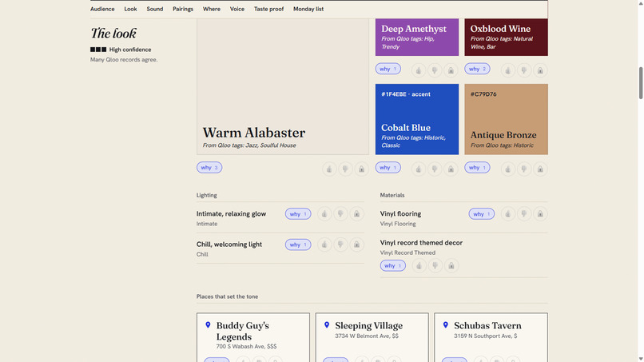Open the Taste proof section
Viewport: 644px width, 362px height.
(268, 9)
